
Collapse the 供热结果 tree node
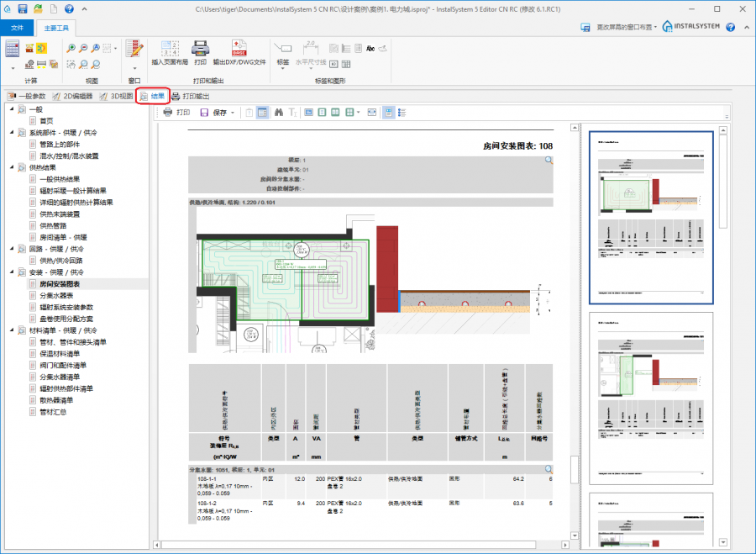point(11,167)
